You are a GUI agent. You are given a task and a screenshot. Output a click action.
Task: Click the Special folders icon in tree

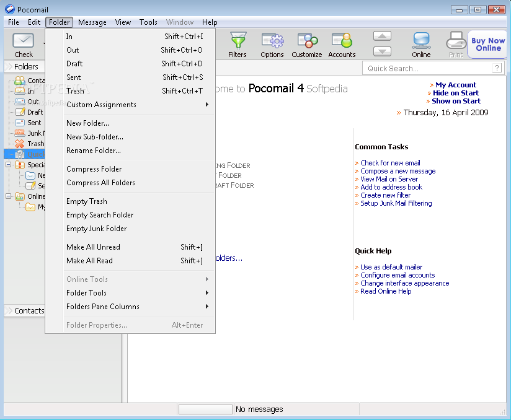coord(20,165)
